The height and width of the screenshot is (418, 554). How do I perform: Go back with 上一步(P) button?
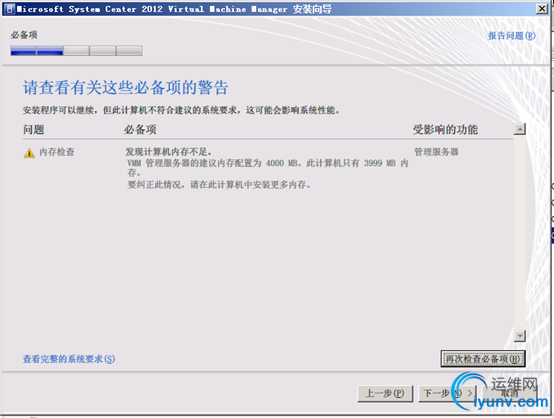point(385,393)
